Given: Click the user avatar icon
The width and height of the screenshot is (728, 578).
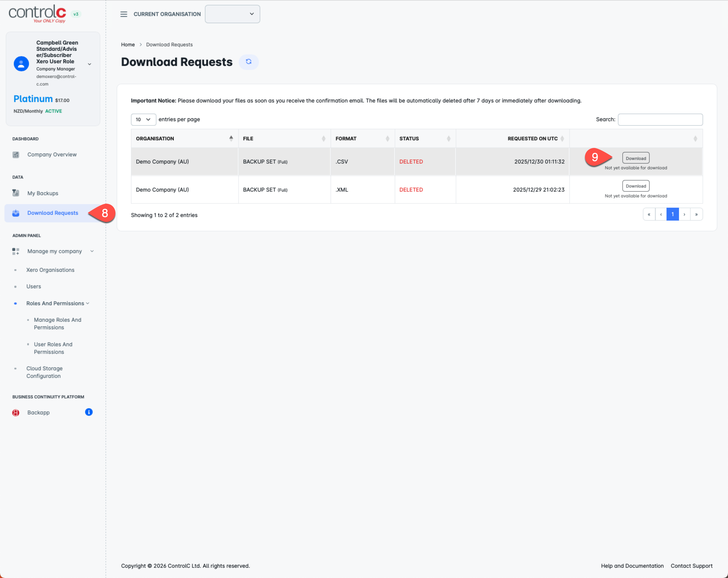Looking at the screenshot, I should (x=21, y=64).
